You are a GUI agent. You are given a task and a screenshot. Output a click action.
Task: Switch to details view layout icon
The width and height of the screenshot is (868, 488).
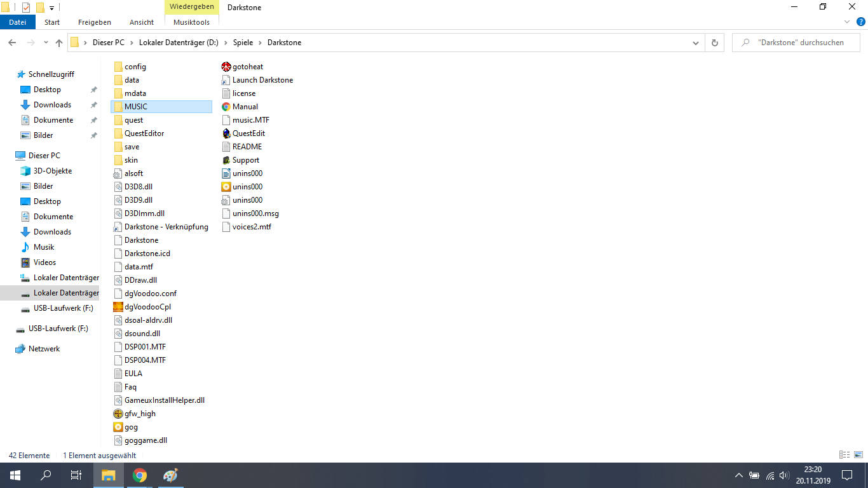pos(844,455)
